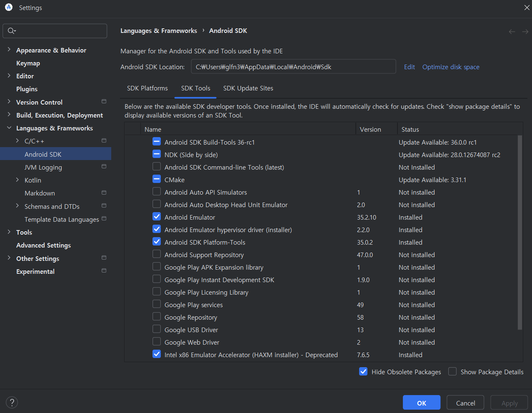Open the SDK Update Sites tab
Image resolution: width=532 pixels, height=413 pixels.
point(248,88)
